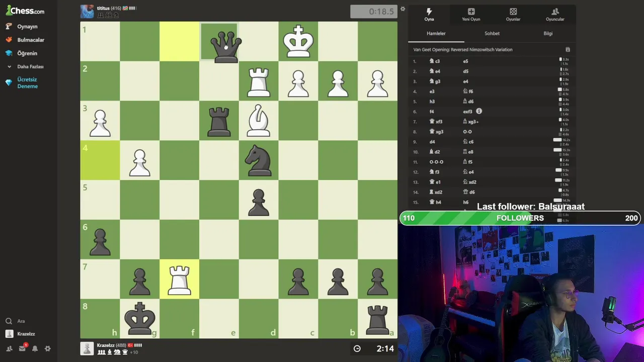Click the Van Geet Opening name link
644x362 pixels.
click(x=463, y=50)
